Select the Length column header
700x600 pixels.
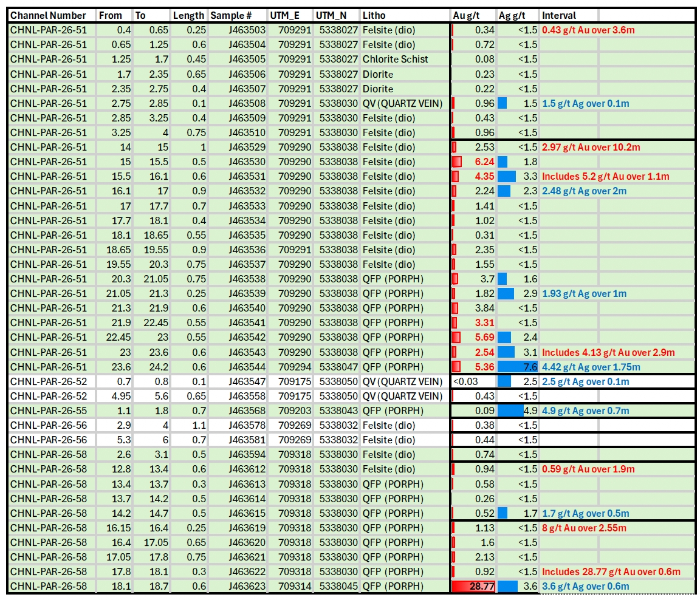(188, 16)
